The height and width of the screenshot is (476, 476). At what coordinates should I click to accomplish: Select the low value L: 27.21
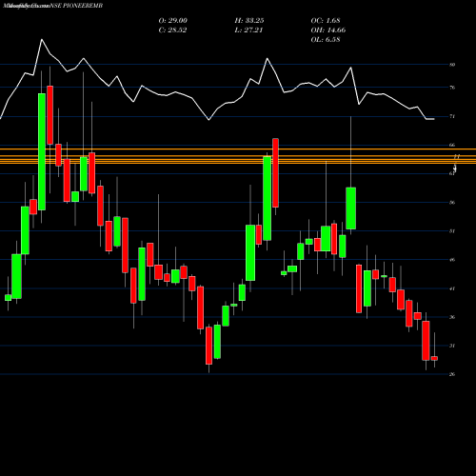[248, 30]
